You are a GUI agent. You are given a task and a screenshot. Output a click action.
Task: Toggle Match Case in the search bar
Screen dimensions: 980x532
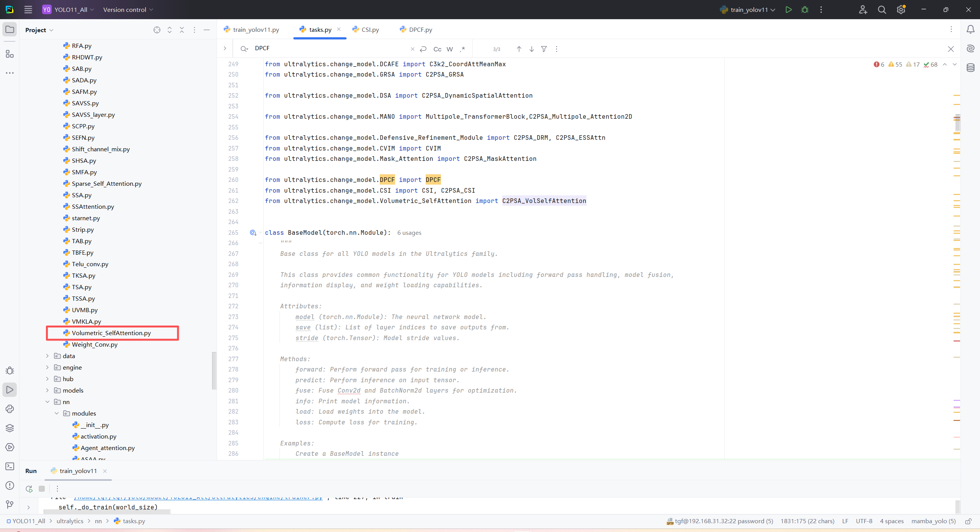click(x=437, y=49)
